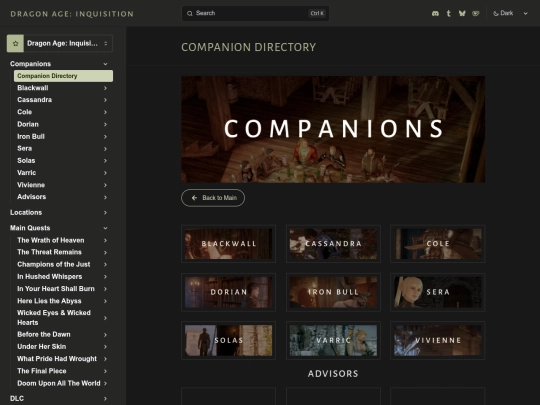Open Before the Dawn quest page
Screen dimensions: 540x405
click(63, 335)
